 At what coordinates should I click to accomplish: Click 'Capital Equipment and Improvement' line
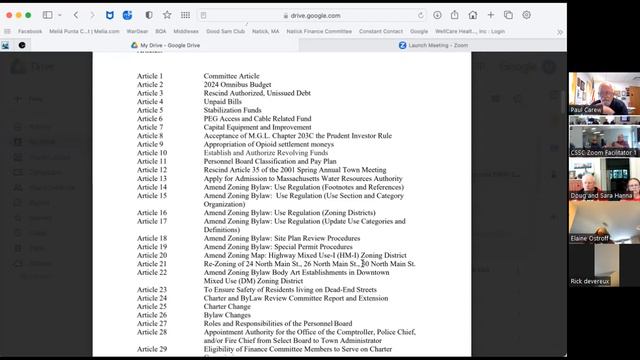(258, 127)
